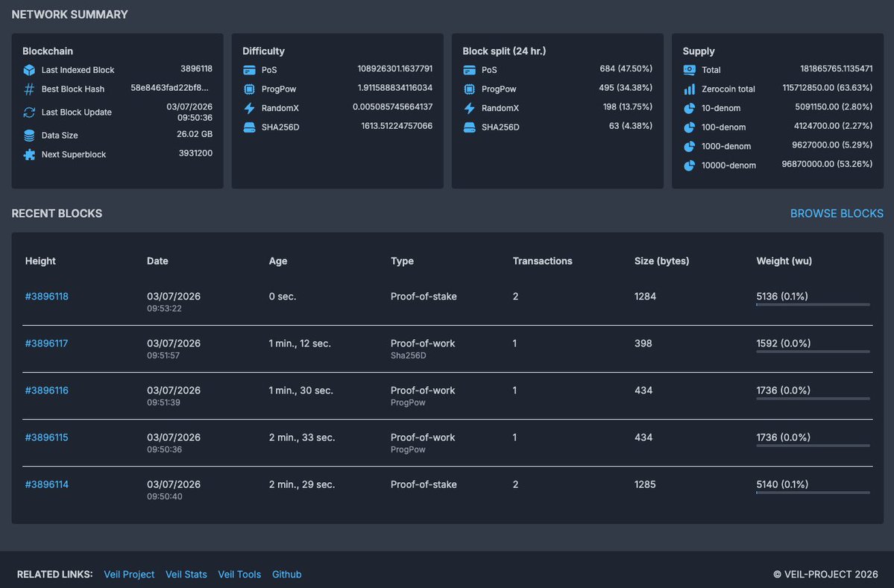Viewport: 894px width, 588px height.
Task: Open block #3896117
Action: (46, 344)
